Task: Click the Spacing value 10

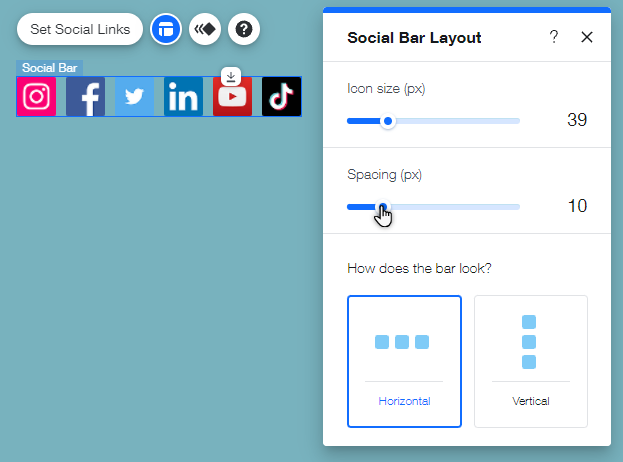Action: pos(577,206)
